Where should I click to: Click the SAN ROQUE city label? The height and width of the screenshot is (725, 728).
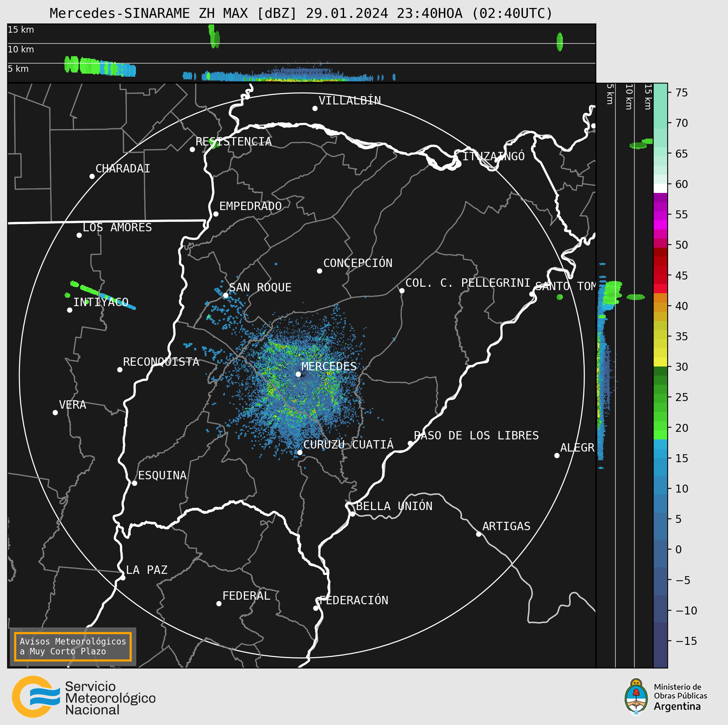pos(261,287)
